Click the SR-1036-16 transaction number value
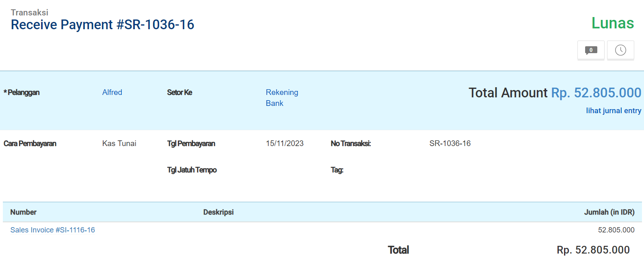This screenshot has width=644, height=258. tap(450, 144)
